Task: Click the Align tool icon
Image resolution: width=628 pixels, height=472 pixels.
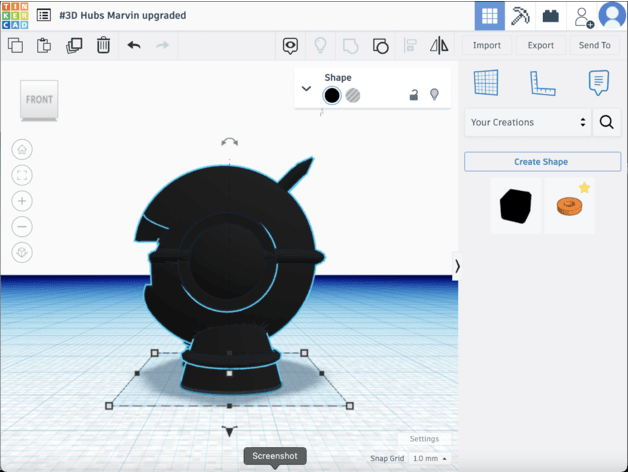Action: coord(410,45)
